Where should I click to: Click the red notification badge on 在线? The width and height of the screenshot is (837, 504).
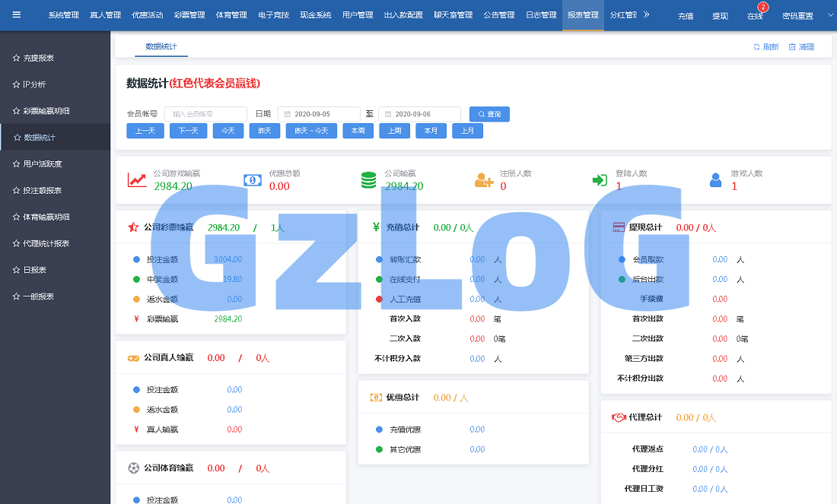tap(763, 8)
